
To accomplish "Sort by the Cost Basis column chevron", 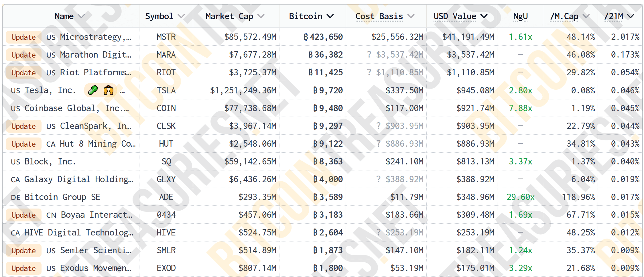I will pos(411,16).
